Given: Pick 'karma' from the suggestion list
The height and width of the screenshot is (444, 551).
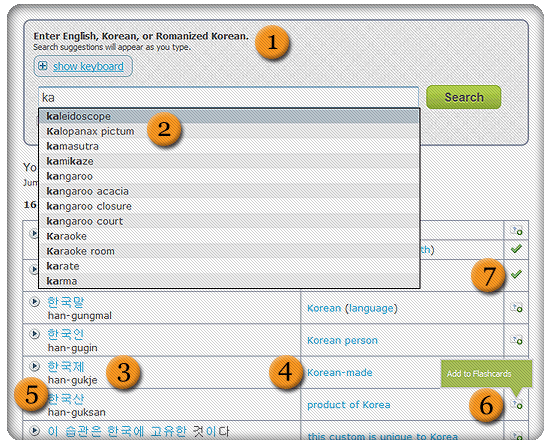Looking at the screenshot, I should click(229, 281).
